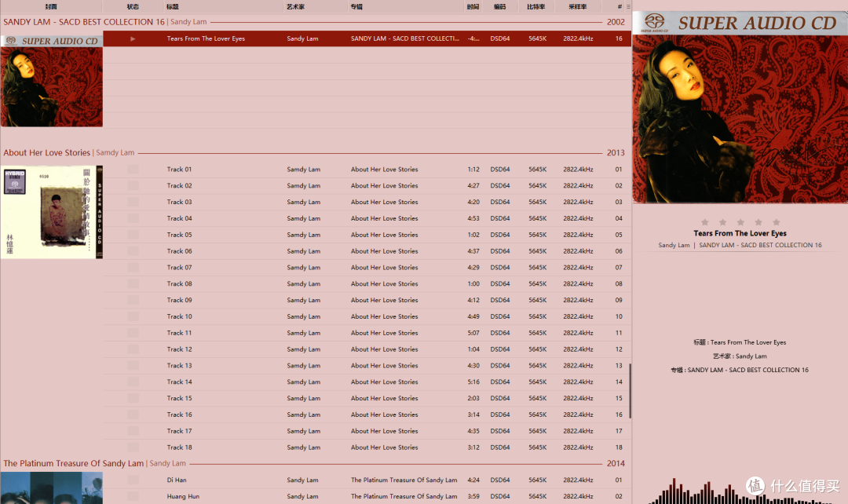Select Track 16 row

click(x=367, y=415)
